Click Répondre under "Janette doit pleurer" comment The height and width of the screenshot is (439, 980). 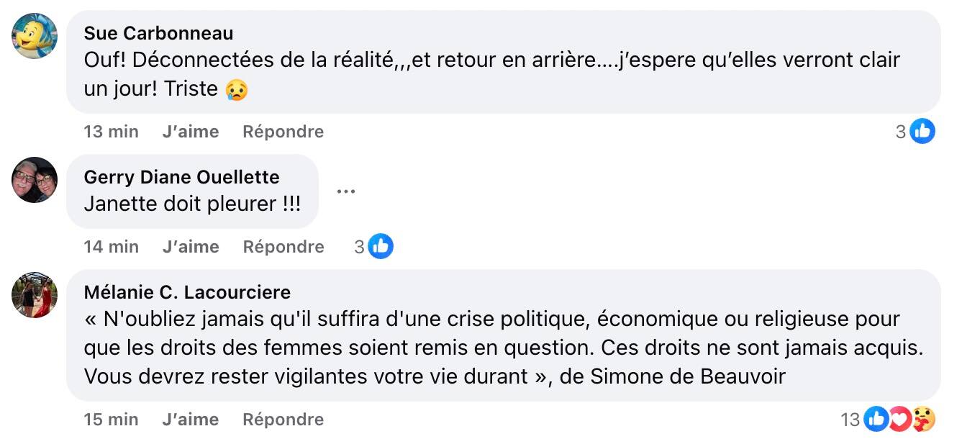(x=283, y=247)
